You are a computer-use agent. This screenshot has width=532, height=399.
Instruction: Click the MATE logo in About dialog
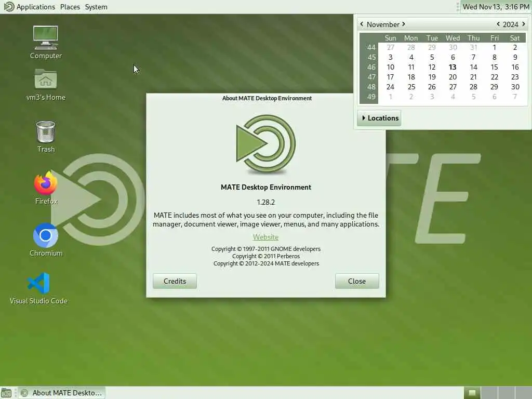click(x=265, y=144)
